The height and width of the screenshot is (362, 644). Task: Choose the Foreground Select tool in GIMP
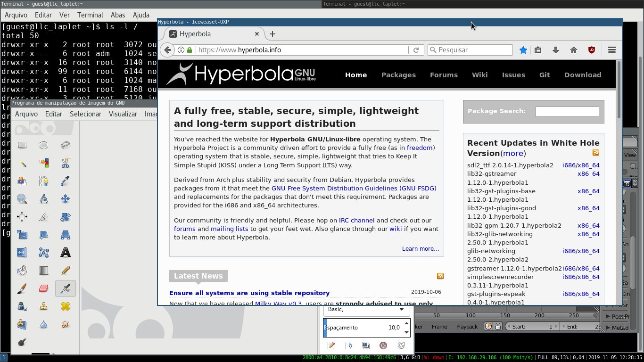pos(22,181)
